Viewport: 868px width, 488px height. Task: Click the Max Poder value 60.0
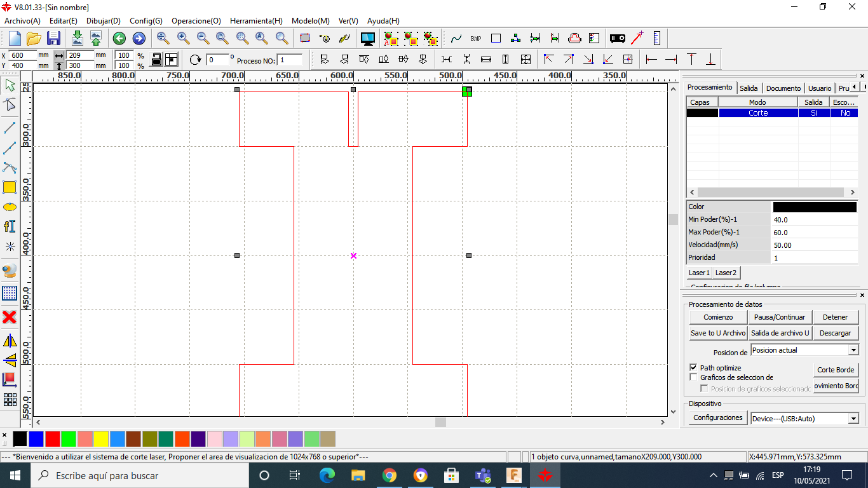click(814, 233)
